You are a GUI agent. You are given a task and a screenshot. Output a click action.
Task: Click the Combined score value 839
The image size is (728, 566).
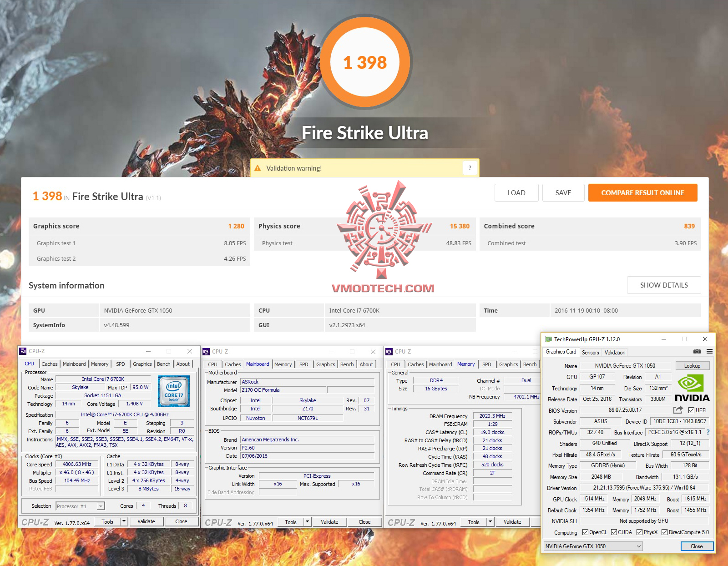point(689,226)
